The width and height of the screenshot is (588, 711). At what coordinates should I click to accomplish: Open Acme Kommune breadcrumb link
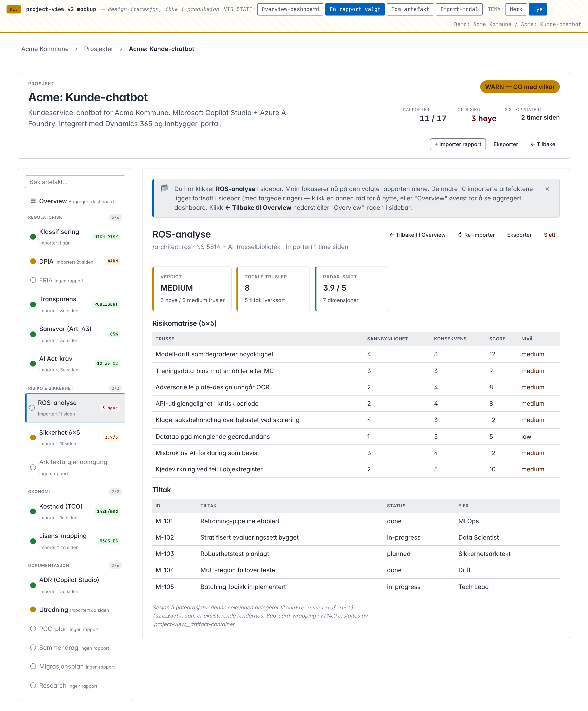click(45, 49)
